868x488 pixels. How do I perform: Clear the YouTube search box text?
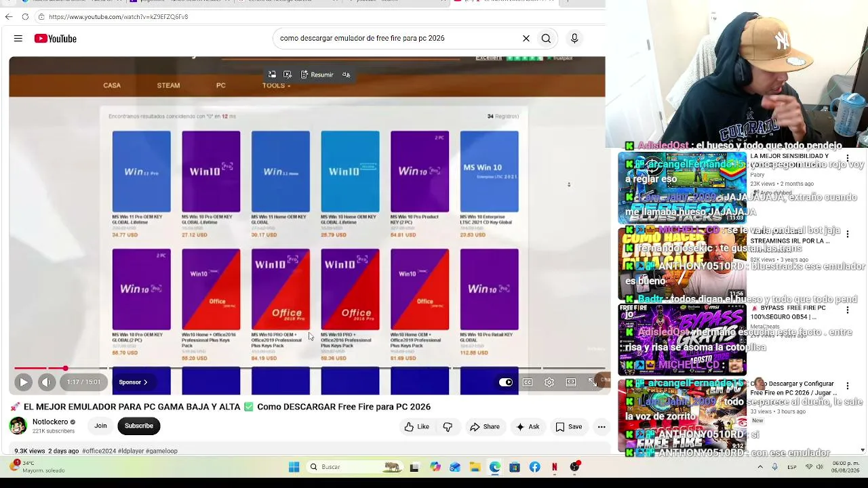[x=526, y=39]
